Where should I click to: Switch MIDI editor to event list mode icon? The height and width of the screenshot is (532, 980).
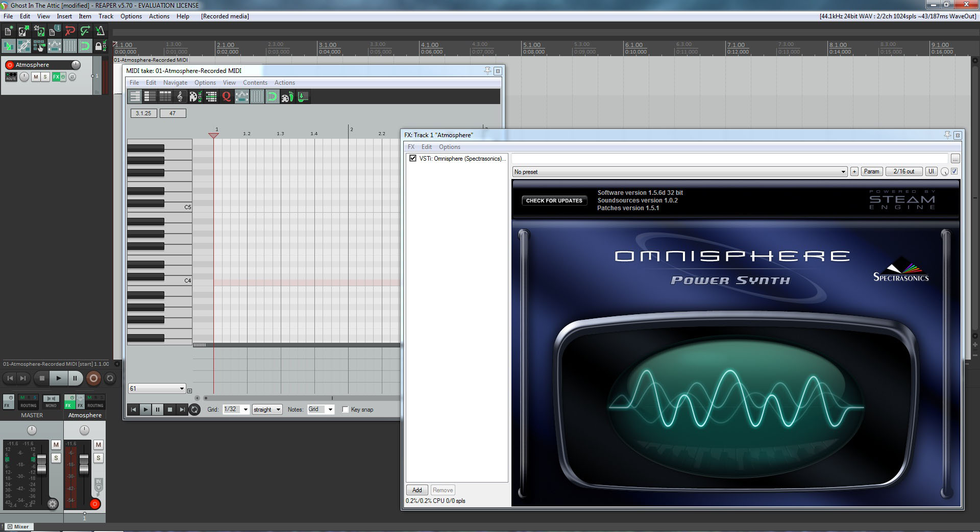tap(165, 96)
